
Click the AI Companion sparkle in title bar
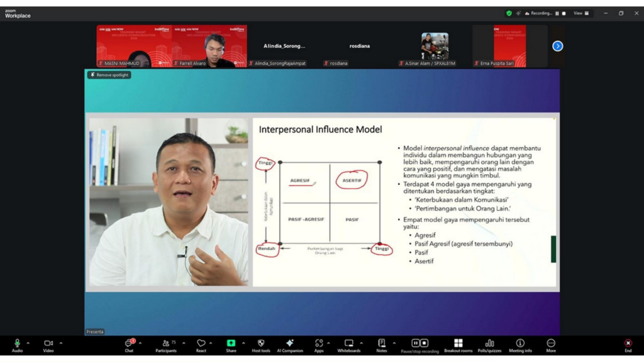pyautogui.click(x=518, y=13)
